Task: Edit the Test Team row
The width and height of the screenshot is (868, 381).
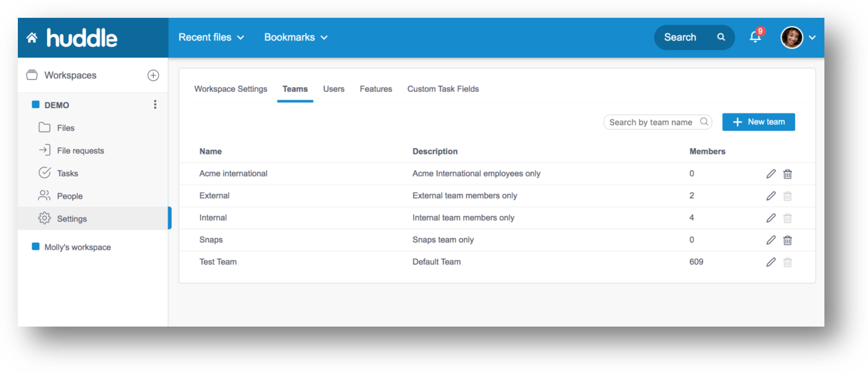Action: click(771, 262)
